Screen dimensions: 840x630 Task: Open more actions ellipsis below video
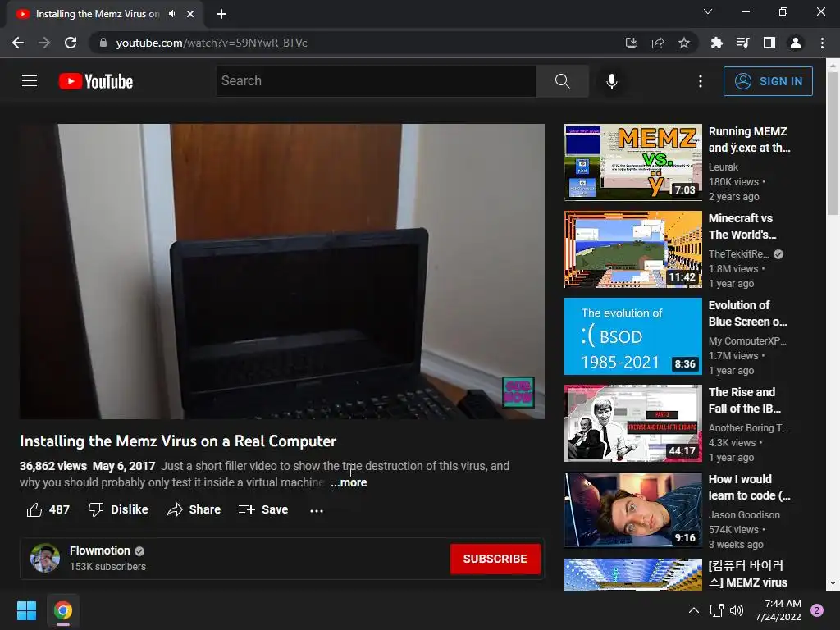click(317, 510)
